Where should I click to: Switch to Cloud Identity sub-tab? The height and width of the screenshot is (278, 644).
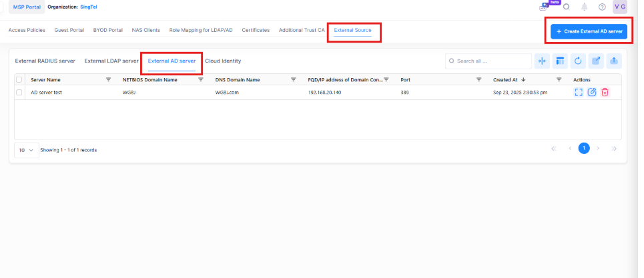(x=223, y=61)
